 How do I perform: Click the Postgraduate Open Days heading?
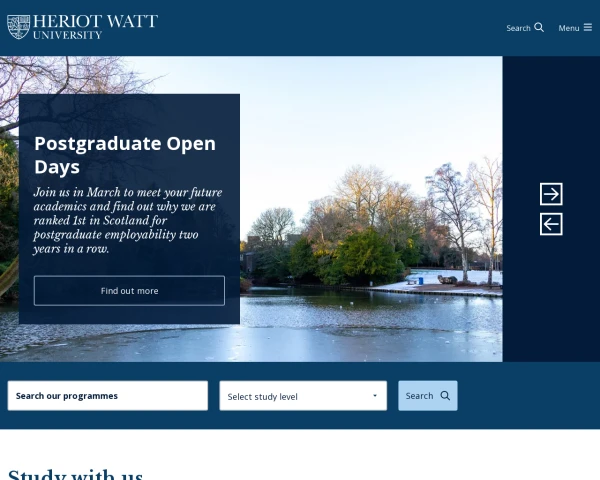tap(125, 155)
